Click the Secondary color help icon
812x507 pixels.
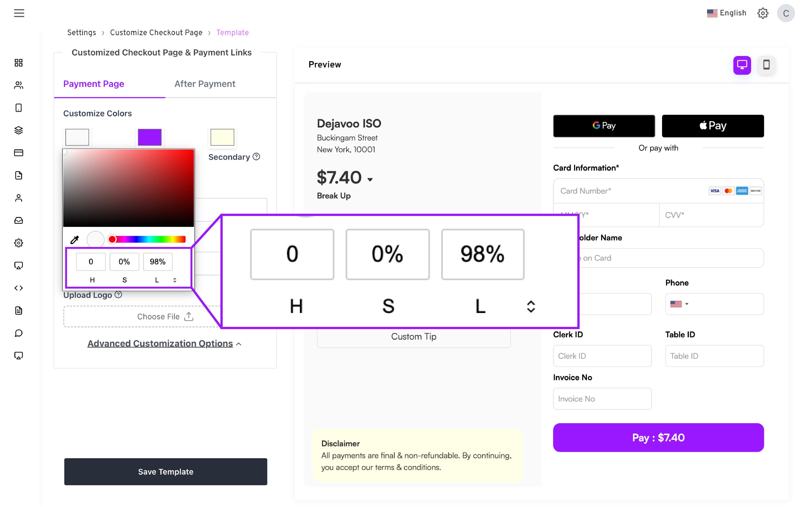pyautogui.click(x=256, y=157)
